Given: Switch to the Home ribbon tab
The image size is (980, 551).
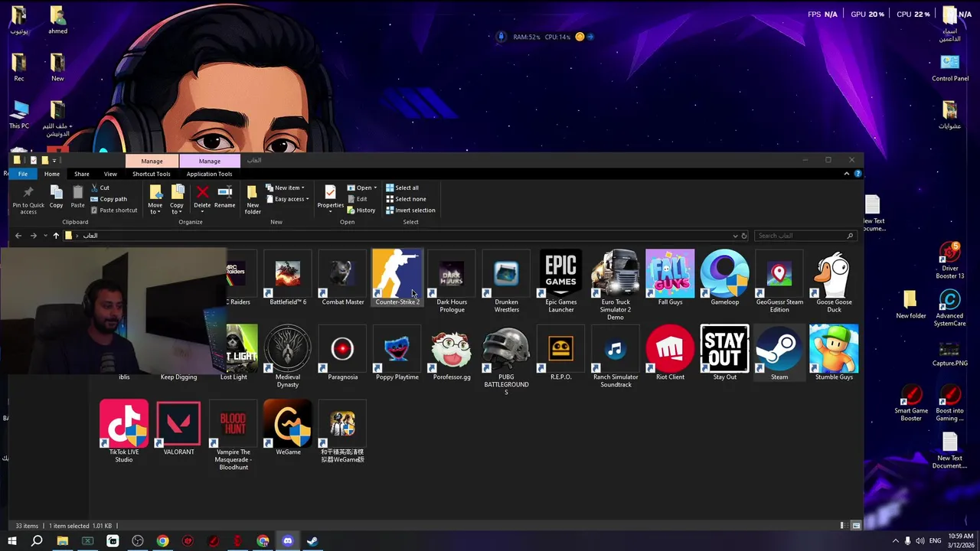Looking at the screenshot, I should pos(51,174).
